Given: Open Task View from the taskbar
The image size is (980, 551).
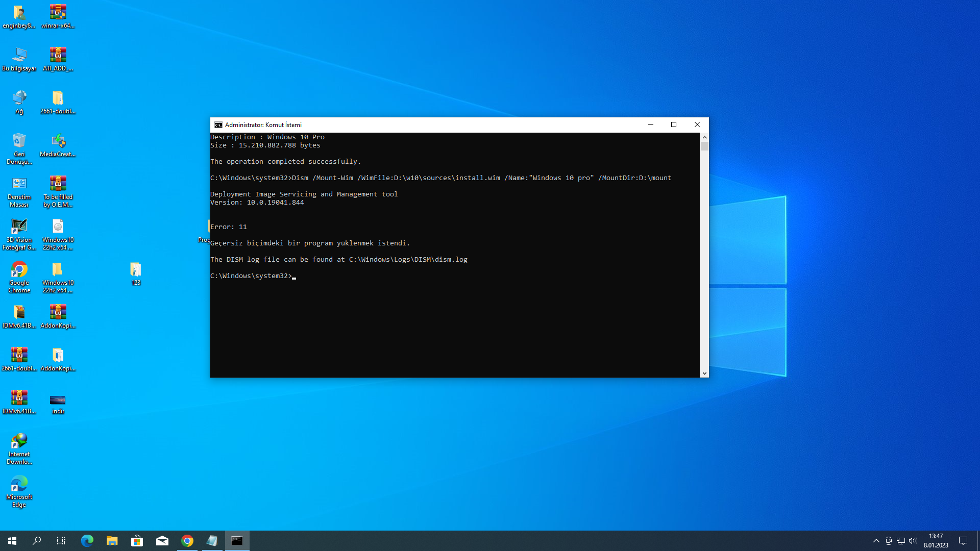Looking at the screenshot, I should pos(61,541).
